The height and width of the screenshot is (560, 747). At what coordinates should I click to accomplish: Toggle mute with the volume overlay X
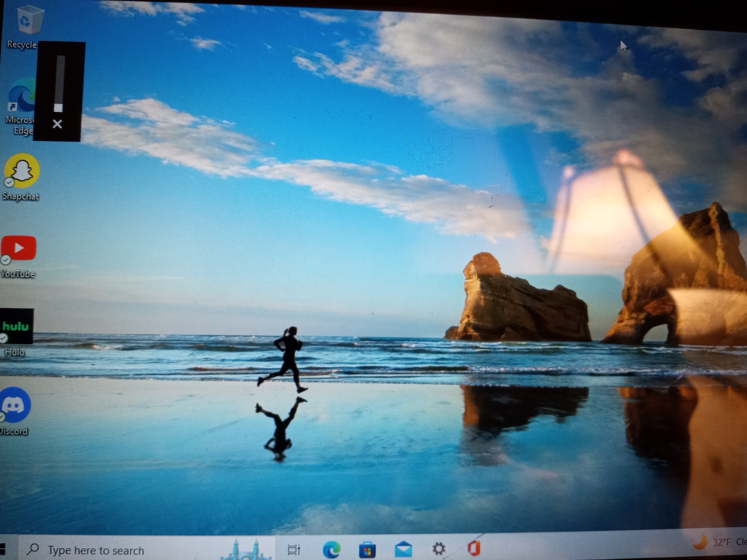coord(57,124)
